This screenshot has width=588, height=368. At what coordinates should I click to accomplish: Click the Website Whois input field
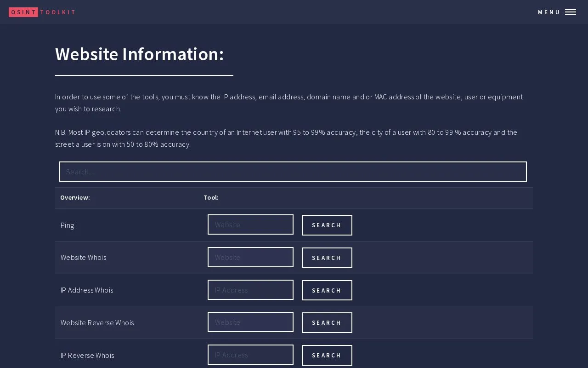[x=250, y=257]
